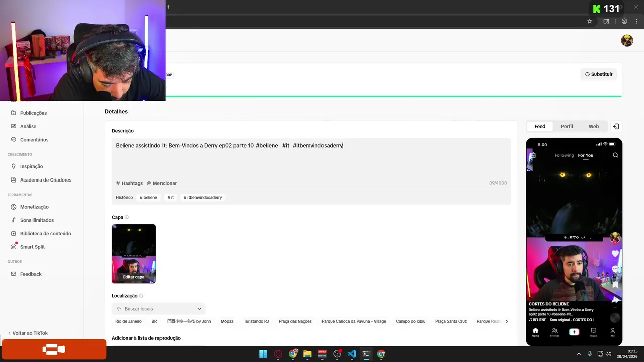Open the browser three-dot menu

click(x=636, y=21)
